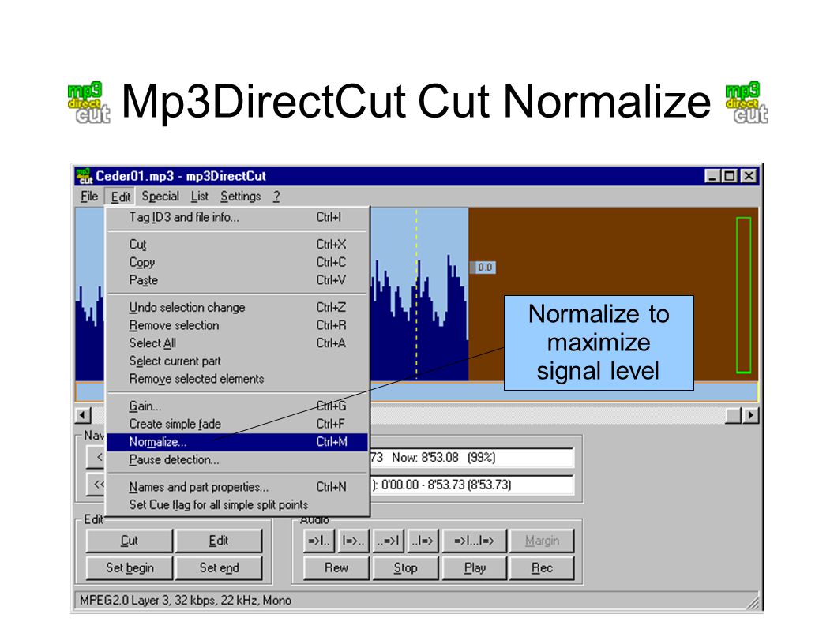Choose Paste from the Edit menu
This screenshot has width=834, height=644.
tap(237, 280)
